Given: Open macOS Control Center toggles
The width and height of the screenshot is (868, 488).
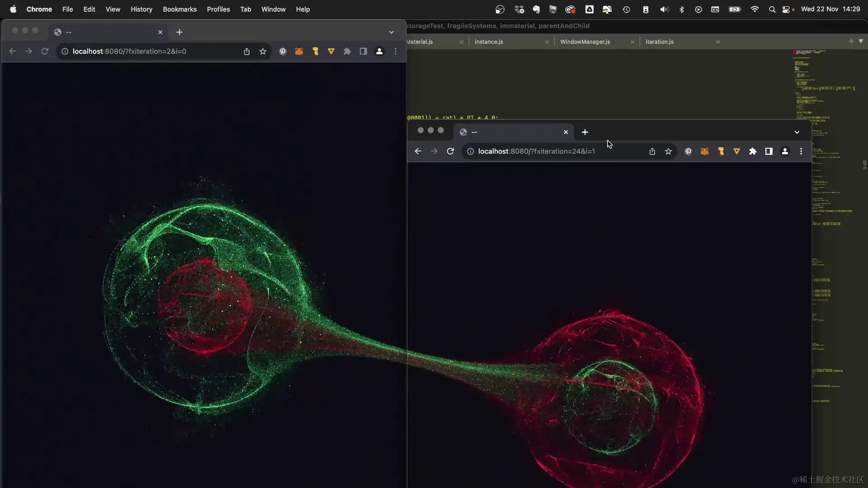Looking at the screenshot, I should [x=786, y=9].
